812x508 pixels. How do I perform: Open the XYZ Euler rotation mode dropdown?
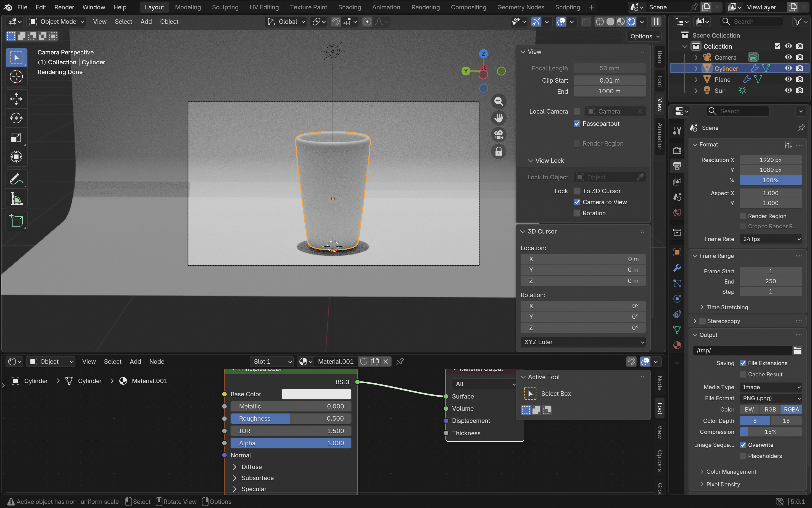pos(583,342)
